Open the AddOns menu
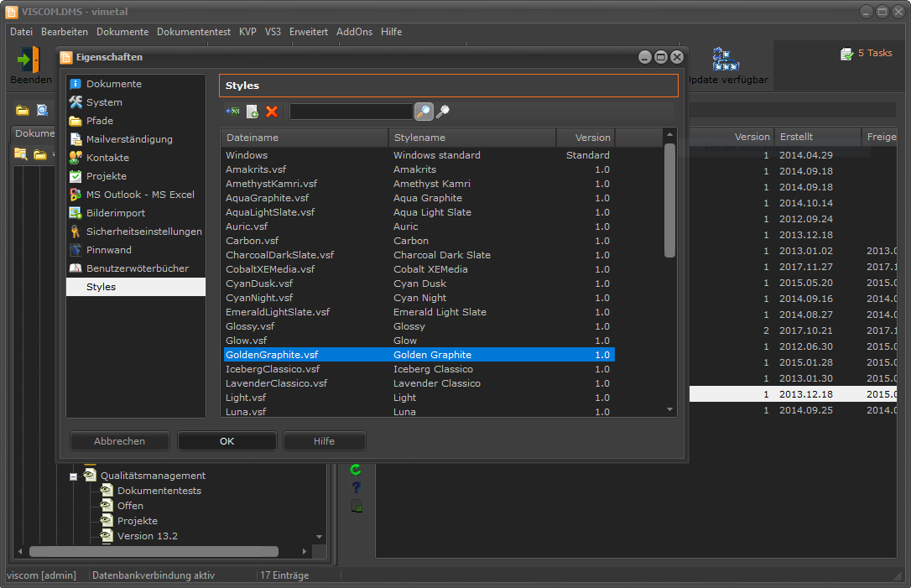 pos(354,32)
